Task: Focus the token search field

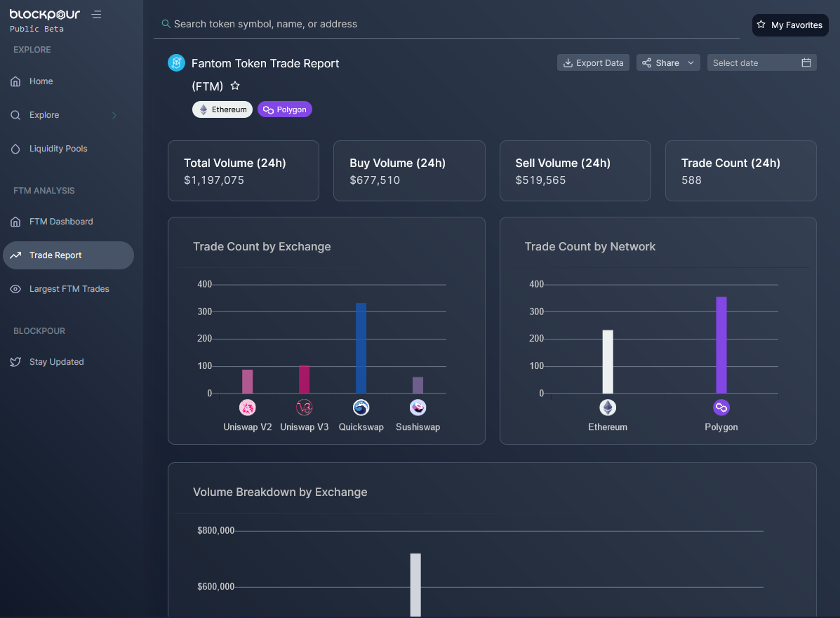Action: [x=446, y=24]
